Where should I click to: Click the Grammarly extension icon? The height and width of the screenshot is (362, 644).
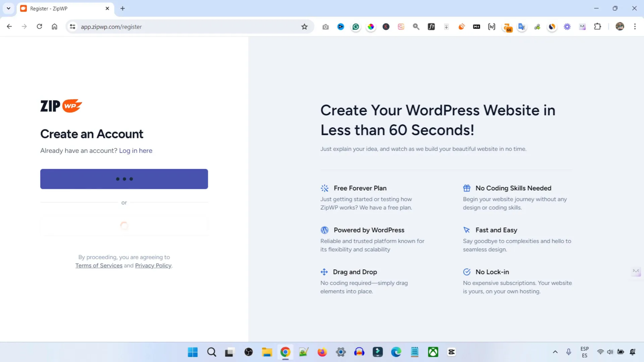click(x=356, y=27)
